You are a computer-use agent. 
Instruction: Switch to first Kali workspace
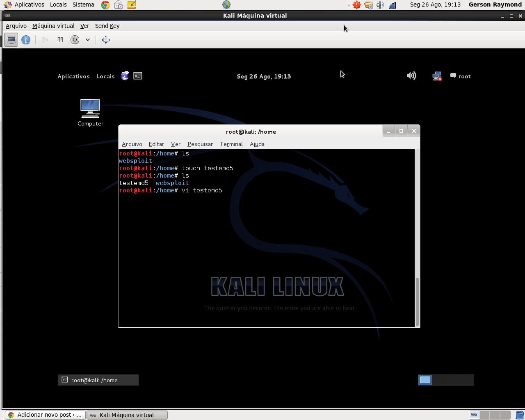425,380
